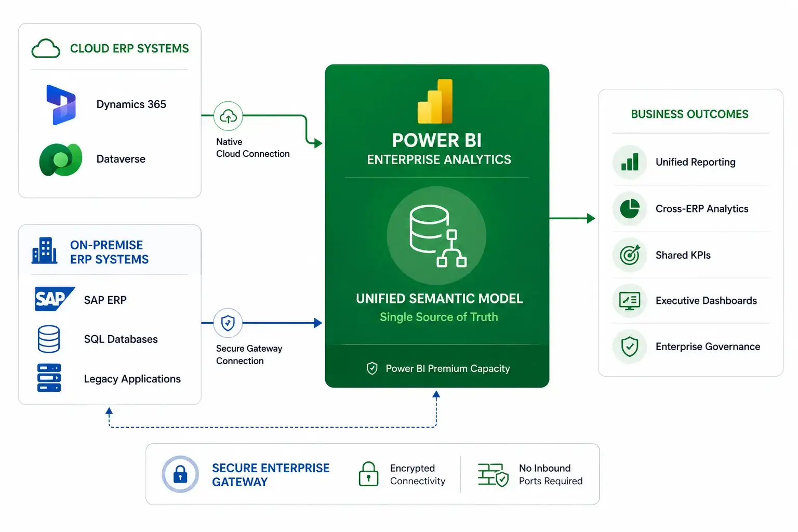
Task: Click the Shared KPIs target icon
Action: point(630,255)
